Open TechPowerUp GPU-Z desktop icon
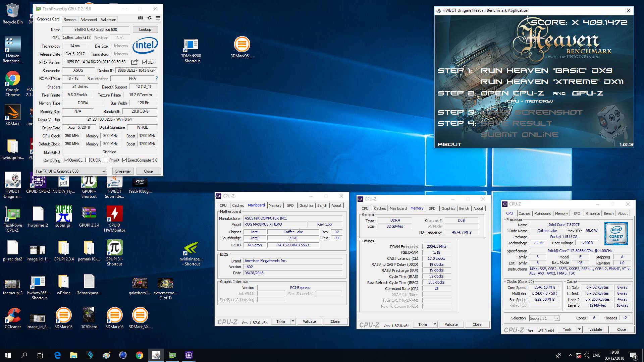Viewport: 644px width, 362px height. [x=13, y=220]
